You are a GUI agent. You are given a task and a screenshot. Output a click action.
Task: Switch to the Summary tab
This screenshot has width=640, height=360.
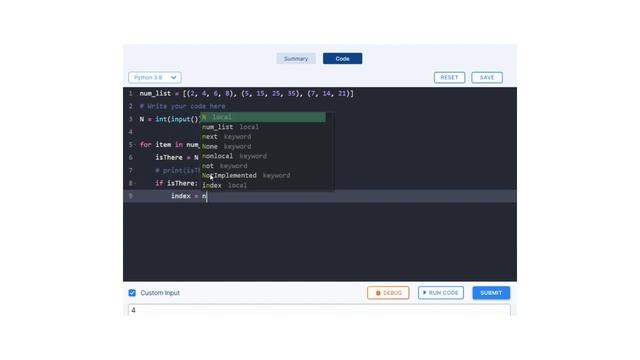(296, 58)
